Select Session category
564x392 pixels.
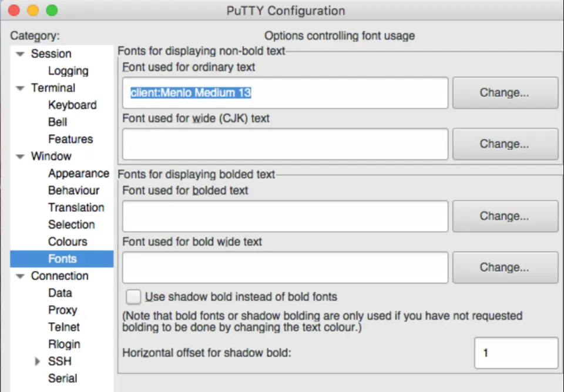tap(51, 53)
